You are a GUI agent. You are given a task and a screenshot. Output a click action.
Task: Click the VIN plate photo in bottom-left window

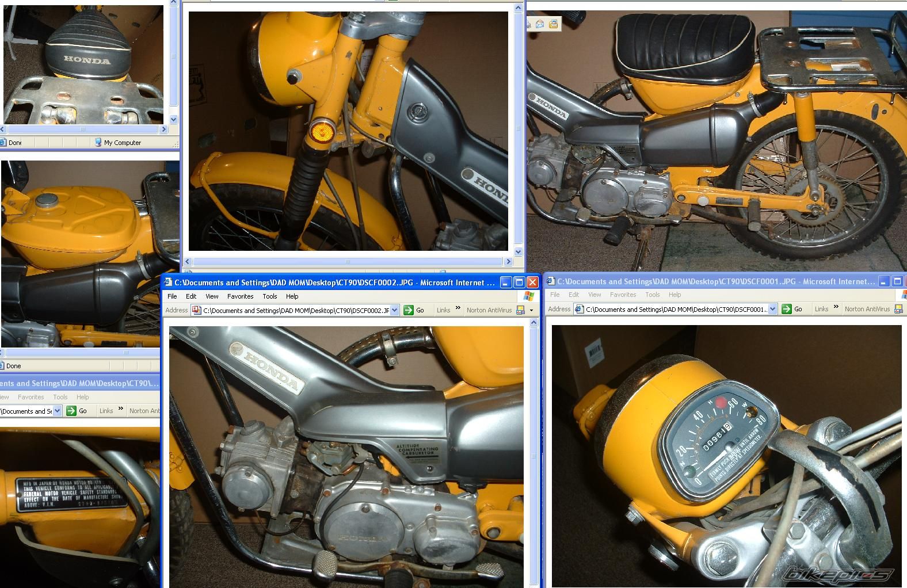click(79, 507)
